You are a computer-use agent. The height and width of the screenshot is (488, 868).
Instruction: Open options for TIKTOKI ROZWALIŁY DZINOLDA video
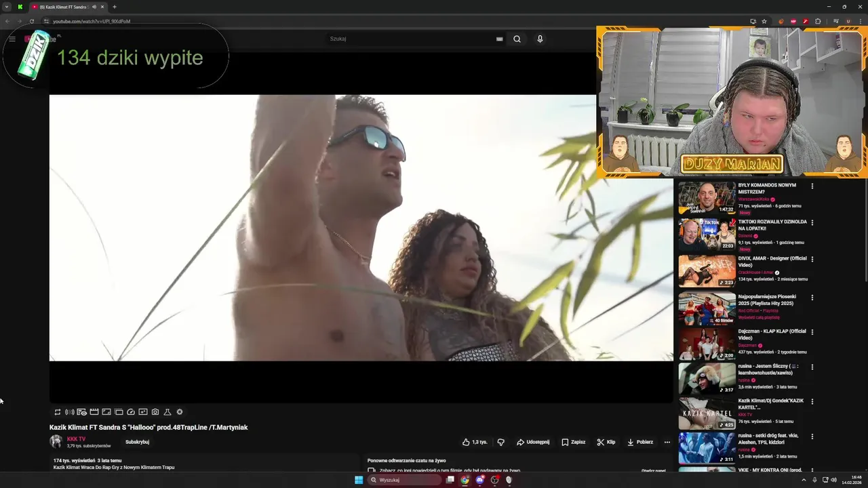(812, 222)
